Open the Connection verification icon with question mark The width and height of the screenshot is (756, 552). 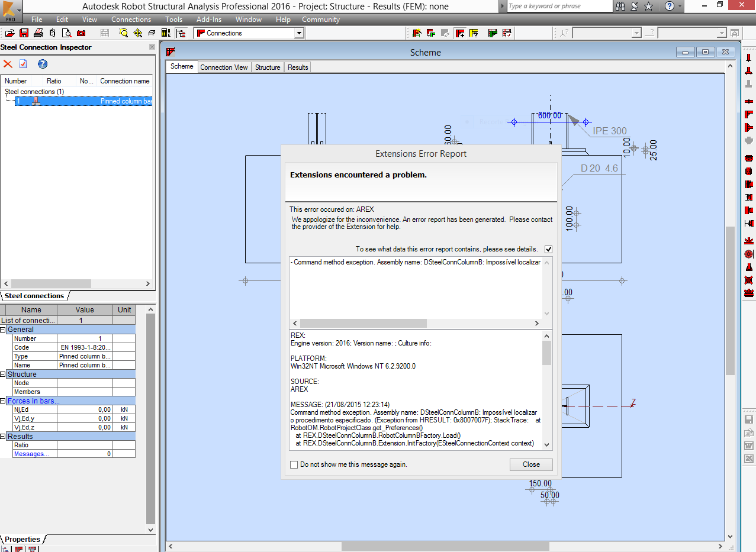(474, 33)
